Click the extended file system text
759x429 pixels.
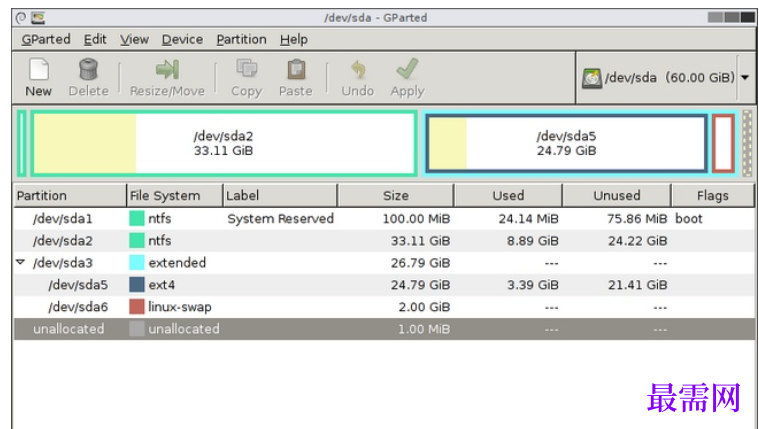[177, 262]
